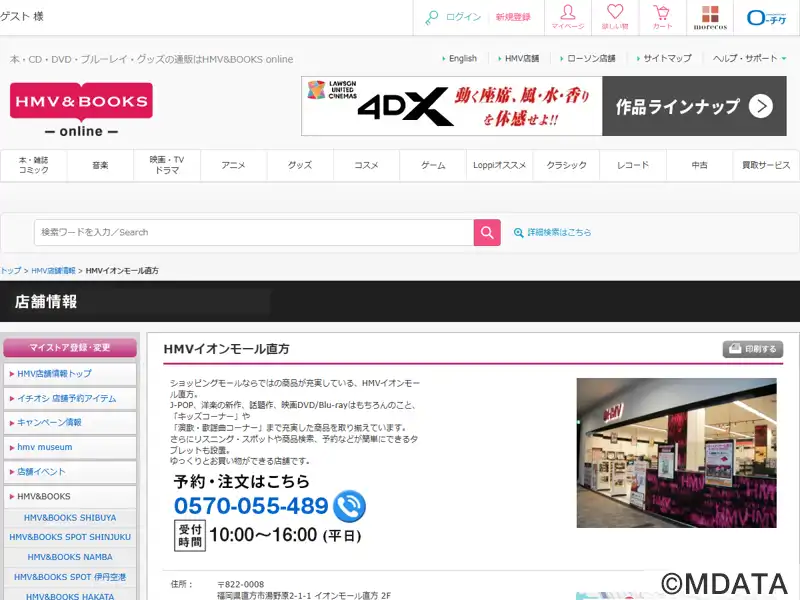Select the 音楽 category tab
800x600 pixels.
pos(100,165)
